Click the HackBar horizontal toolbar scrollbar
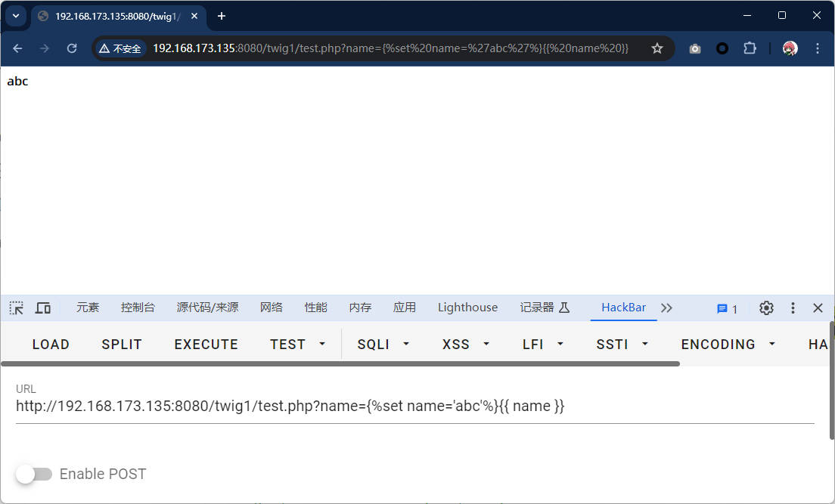The image size is (835, 504). pos(340,363)
